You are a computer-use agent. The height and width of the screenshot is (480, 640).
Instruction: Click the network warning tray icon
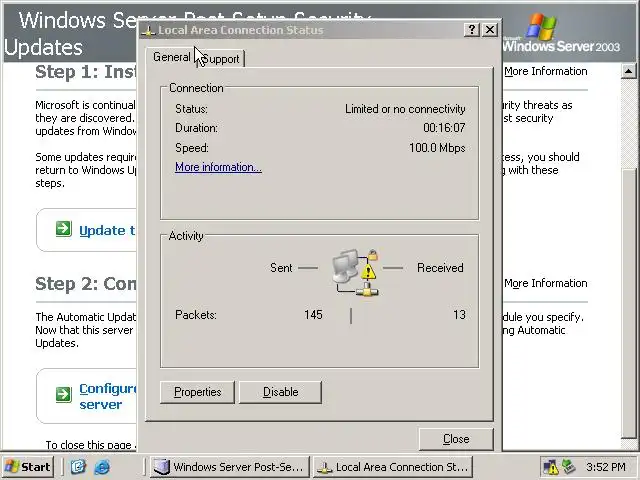(551, 467)
